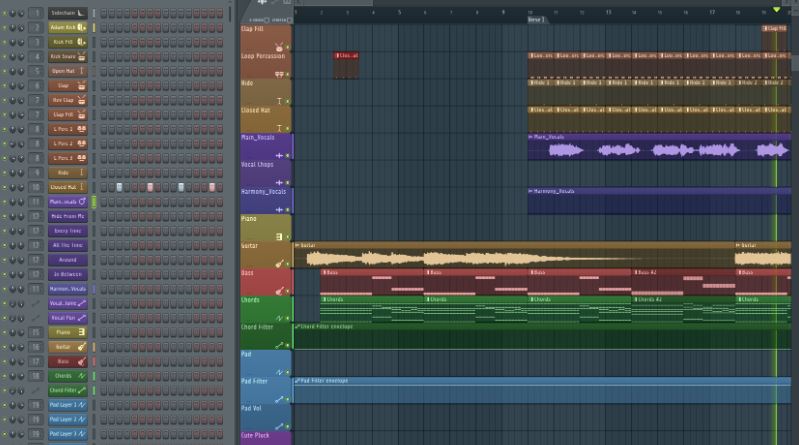Click the cymbal icon on playlist Ride track
The image size is (799, 445).
(279, 101)
